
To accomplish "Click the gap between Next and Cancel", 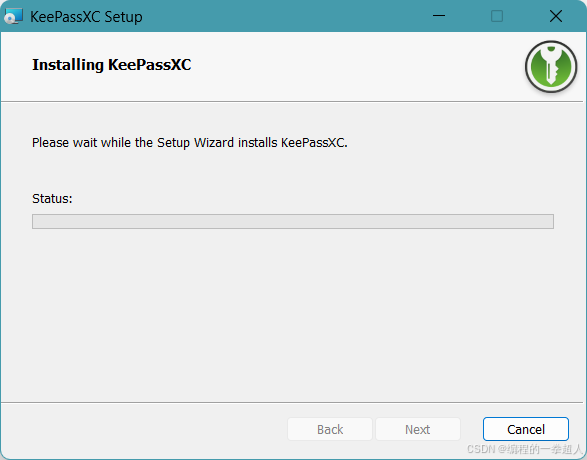I will coord(472,429).
